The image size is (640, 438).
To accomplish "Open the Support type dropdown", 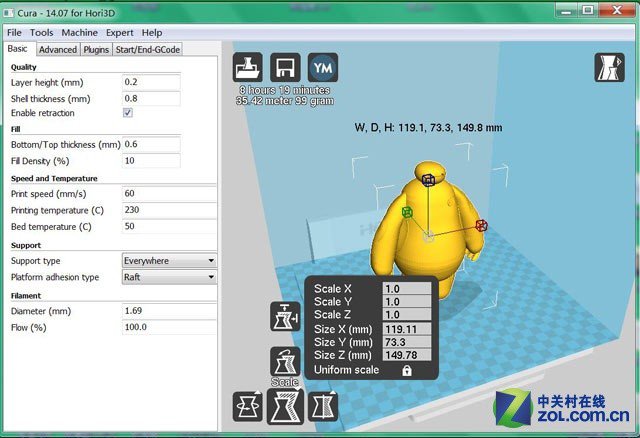I will pos(169,260).
